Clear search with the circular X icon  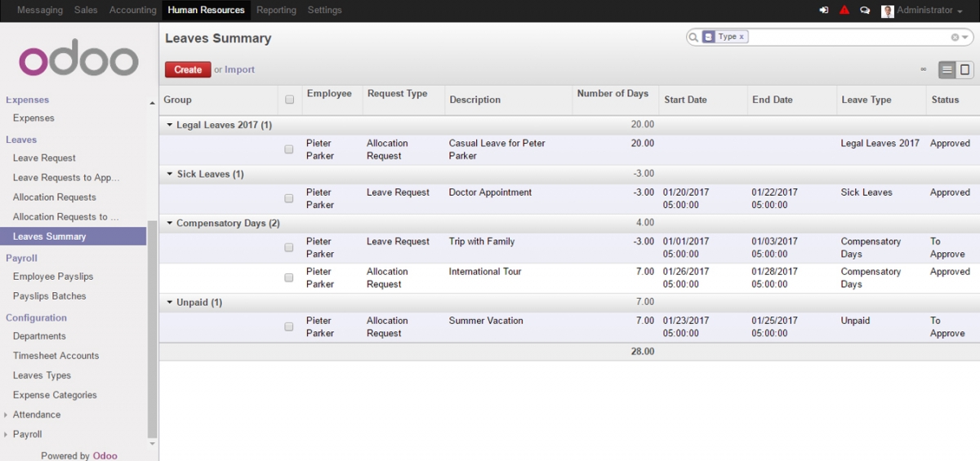coord(955,38)
